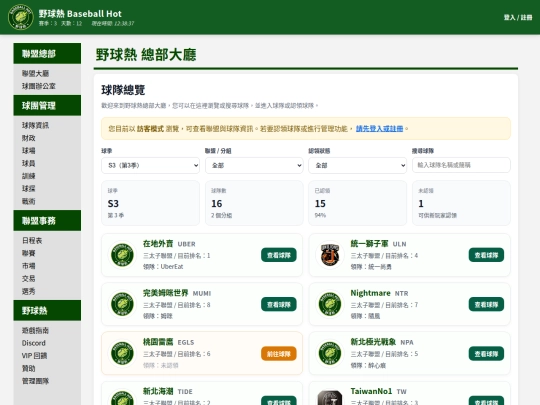540x405 pixels.
Task: Open 球探 in the sidebar
Action: point(29,189)
